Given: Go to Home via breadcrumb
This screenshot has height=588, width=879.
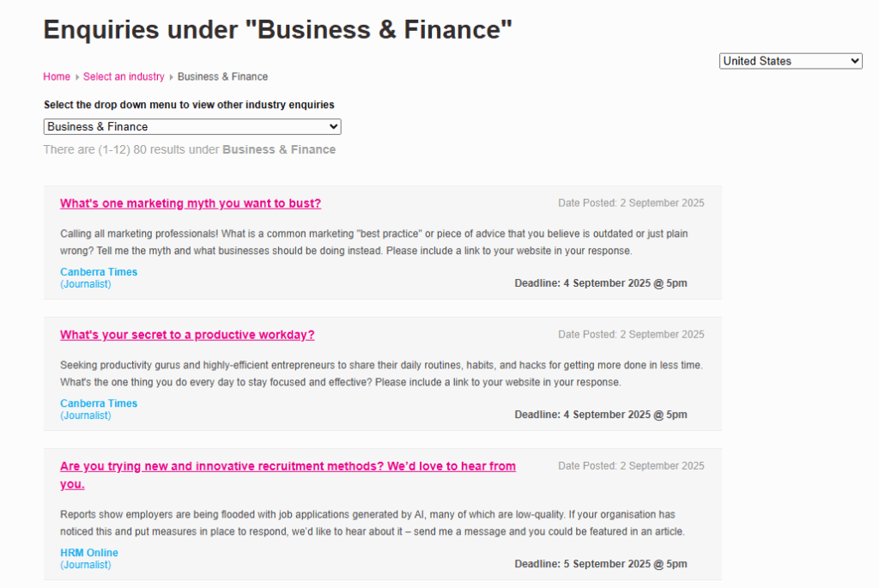Looking at the screenshot, I should point(57,76).
